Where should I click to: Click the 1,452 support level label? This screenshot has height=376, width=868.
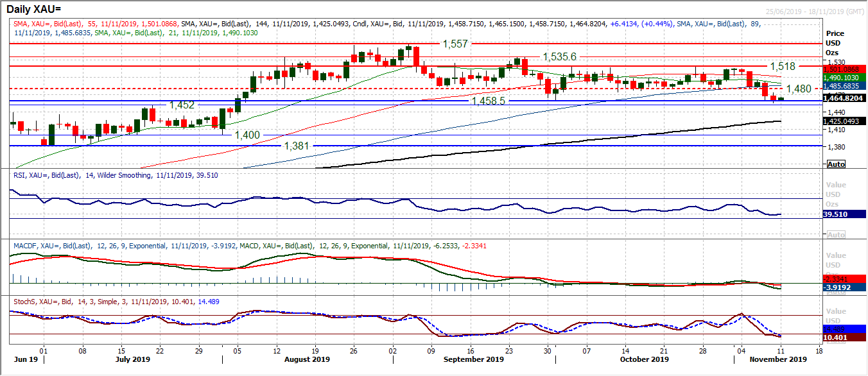[181, 105]
